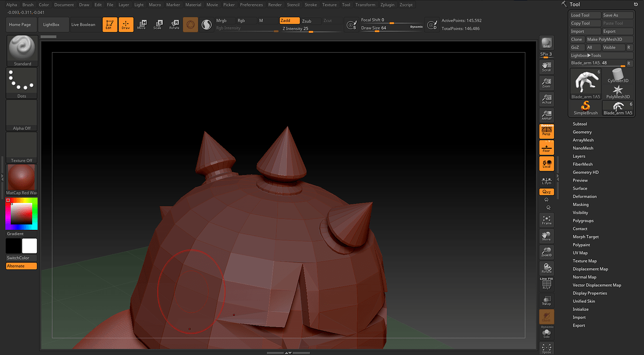Adjust the Draw Size slider
Image resolution: width=644 pixels, height=355 pixels.
tap(392, 28)
